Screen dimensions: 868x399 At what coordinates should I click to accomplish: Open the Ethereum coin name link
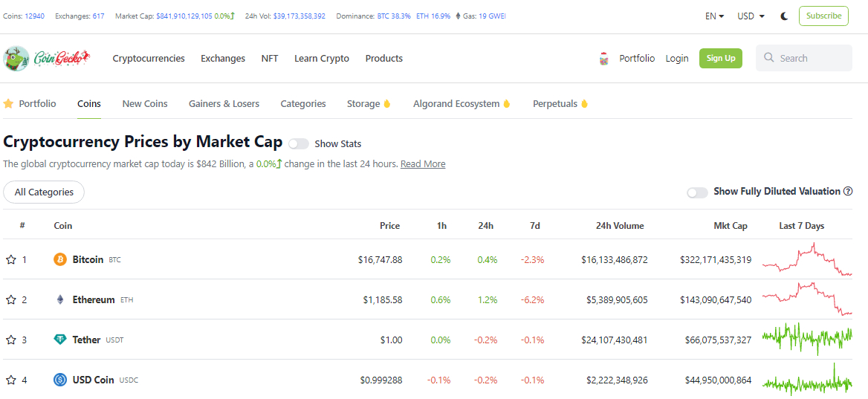94,300
